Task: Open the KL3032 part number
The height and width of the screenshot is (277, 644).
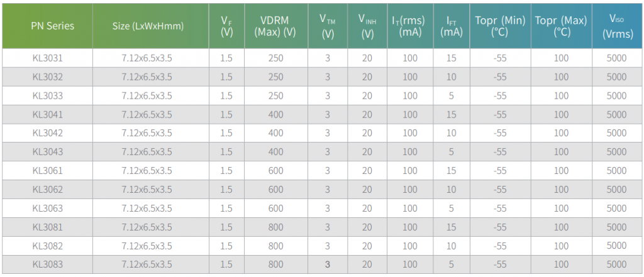Action: (x=47, y=77)
